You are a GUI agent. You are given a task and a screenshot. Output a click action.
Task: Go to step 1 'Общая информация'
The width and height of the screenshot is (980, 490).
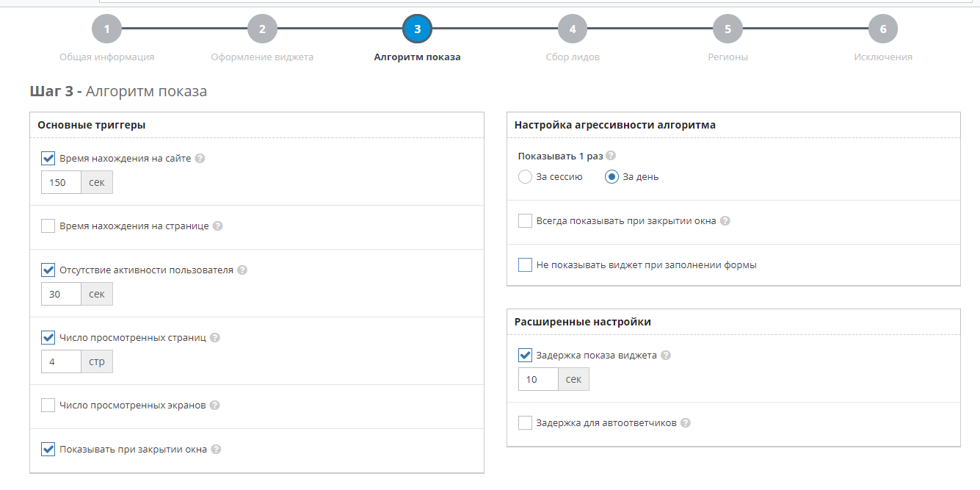[106, 30]
